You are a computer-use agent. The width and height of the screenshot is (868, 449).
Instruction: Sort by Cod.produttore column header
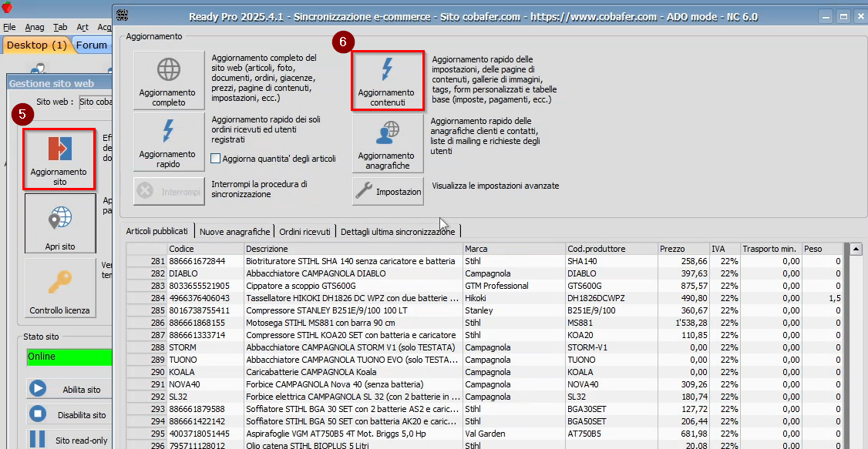point(611,249)
